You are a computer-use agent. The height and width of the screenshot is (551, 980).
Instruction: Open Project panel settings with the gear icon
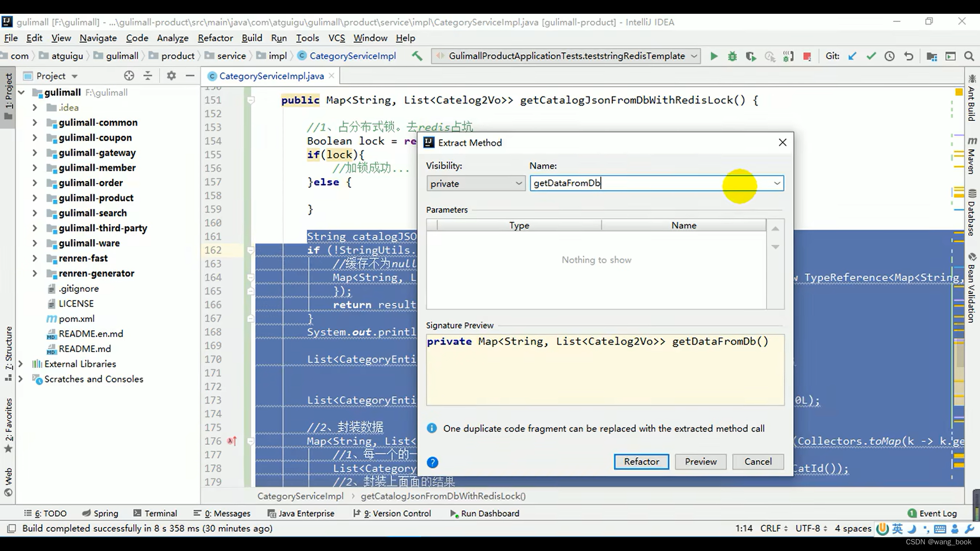(171, 76)
